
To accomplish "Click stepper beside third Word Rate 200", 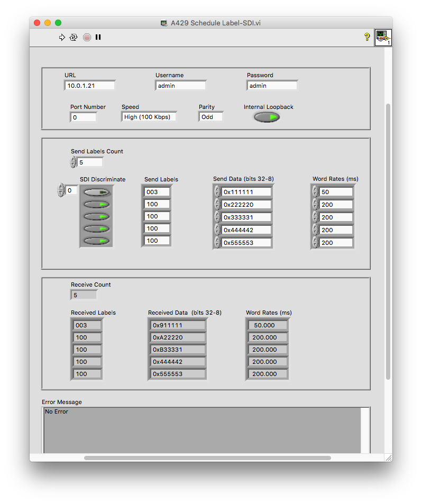I will 315,217.
